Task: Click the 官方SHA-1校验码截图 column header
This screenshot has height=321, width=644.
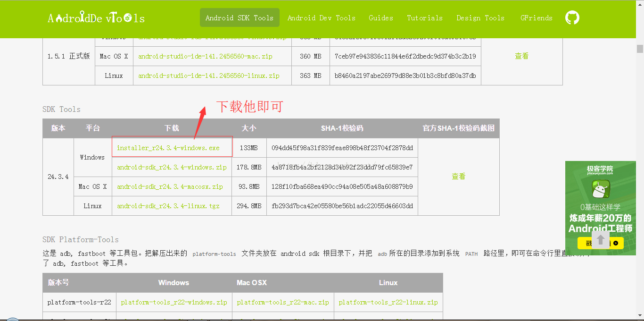Action: [x=459, y=128]
